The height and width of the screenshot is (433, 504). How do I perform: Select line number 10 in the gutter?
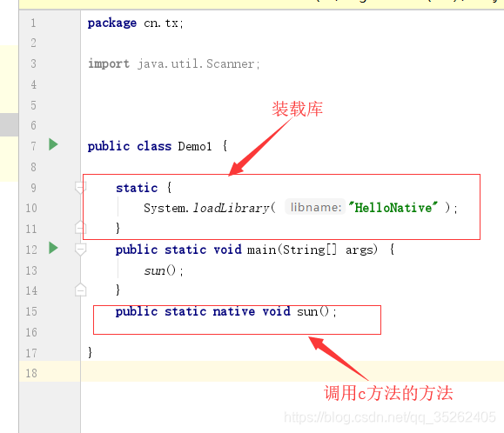tap(31, 208)
